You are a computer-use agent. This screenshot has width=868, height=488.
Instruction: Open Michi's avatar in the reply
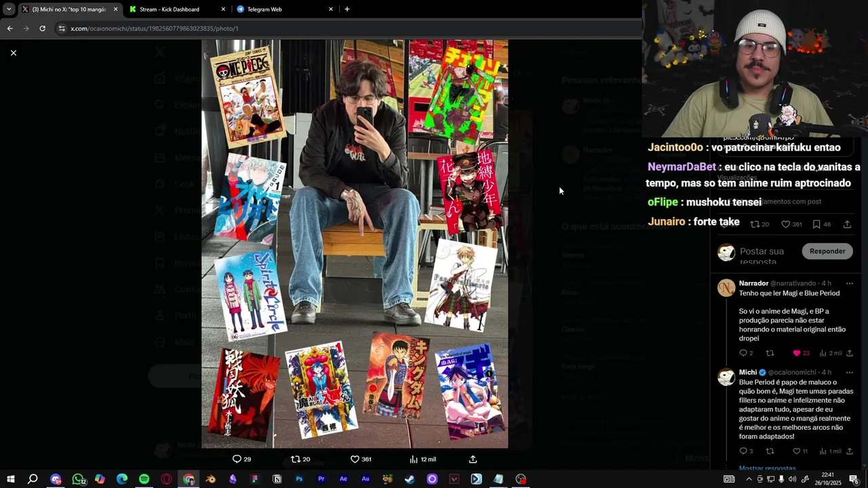726,377
